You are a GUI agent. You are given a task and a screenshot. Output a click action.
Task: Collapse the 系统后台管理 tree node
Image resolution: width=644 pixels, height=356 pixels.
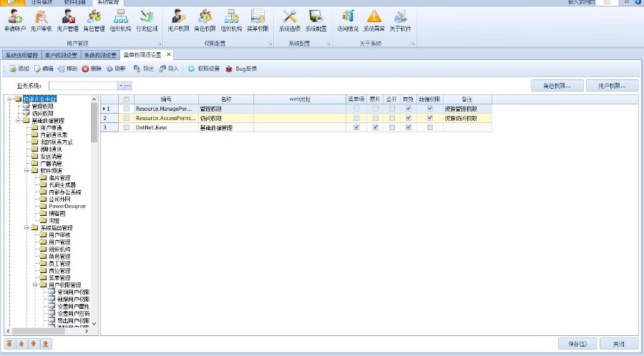coord(26,228)
